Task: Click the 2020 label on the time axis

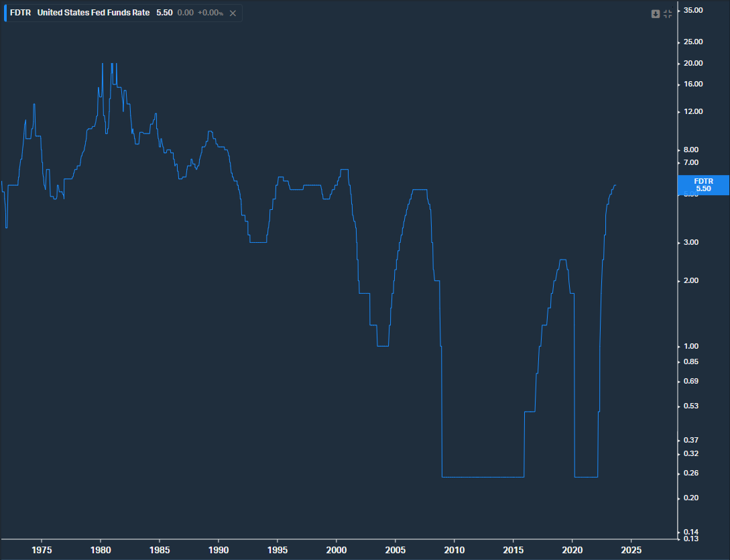Action: (572, 550)
